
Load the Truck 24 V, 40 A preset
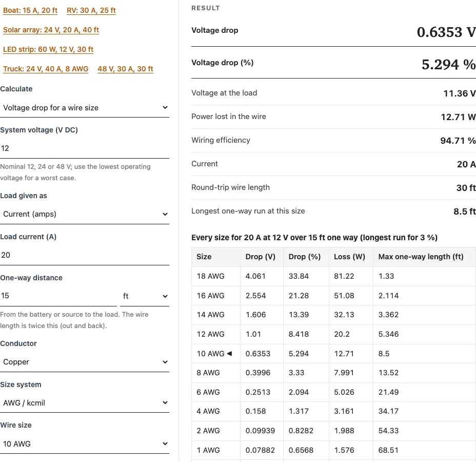46,69
